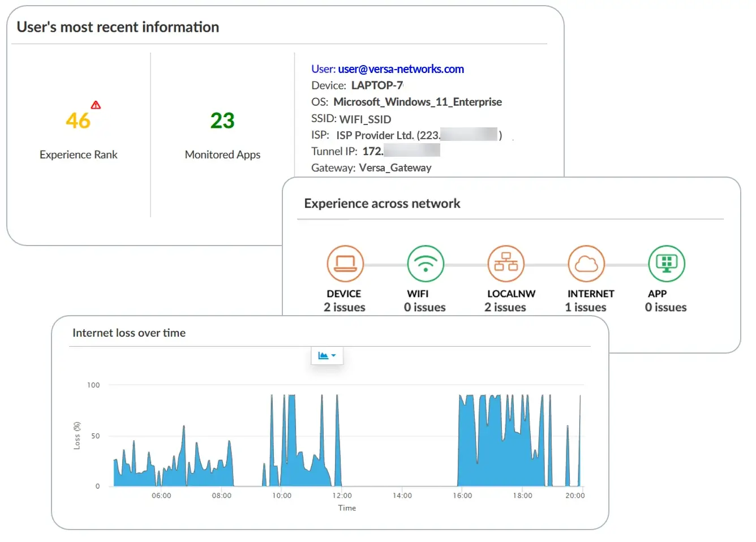Click the WIFI 0 issues label
756x542 pixels.
point(424,307)
